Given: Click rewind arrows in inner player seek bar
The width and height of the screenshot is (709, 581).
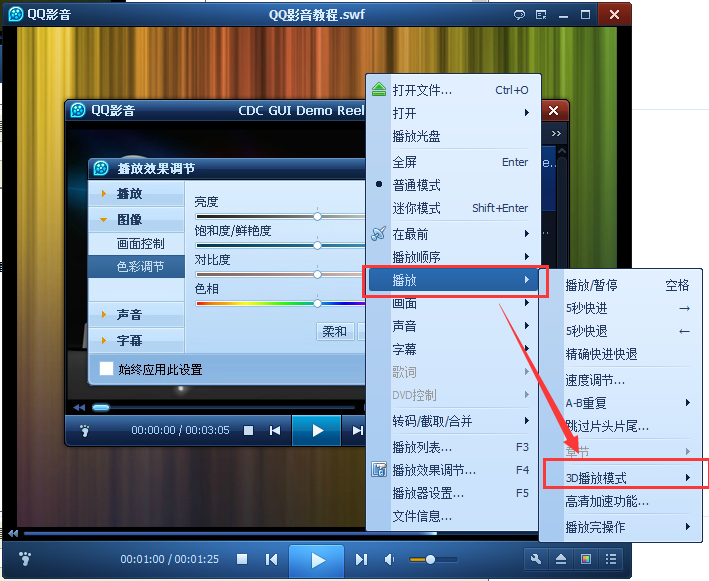Looking at the screenshot, I should [79, 407].
